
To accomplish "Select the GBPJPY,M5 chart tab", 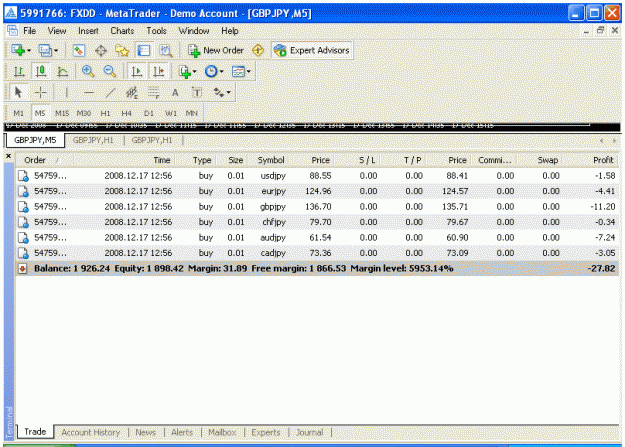I will (35, 140).
